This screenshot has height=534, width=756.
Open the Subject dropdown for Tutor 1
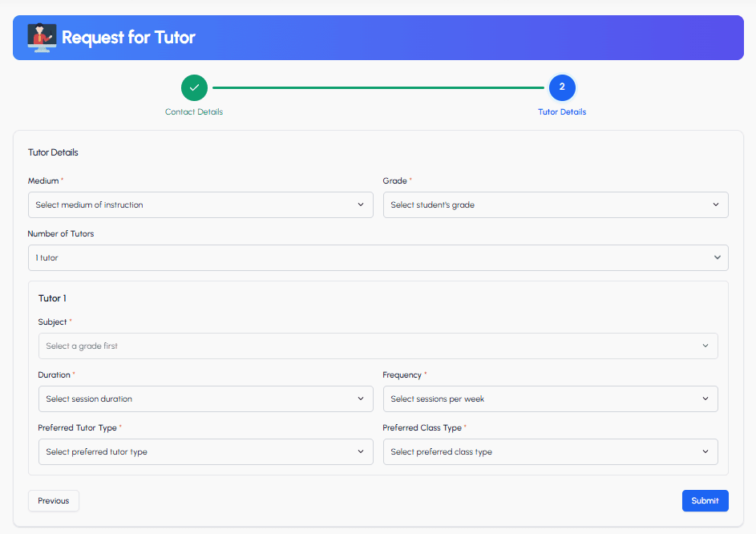click(x=378, y=346)
